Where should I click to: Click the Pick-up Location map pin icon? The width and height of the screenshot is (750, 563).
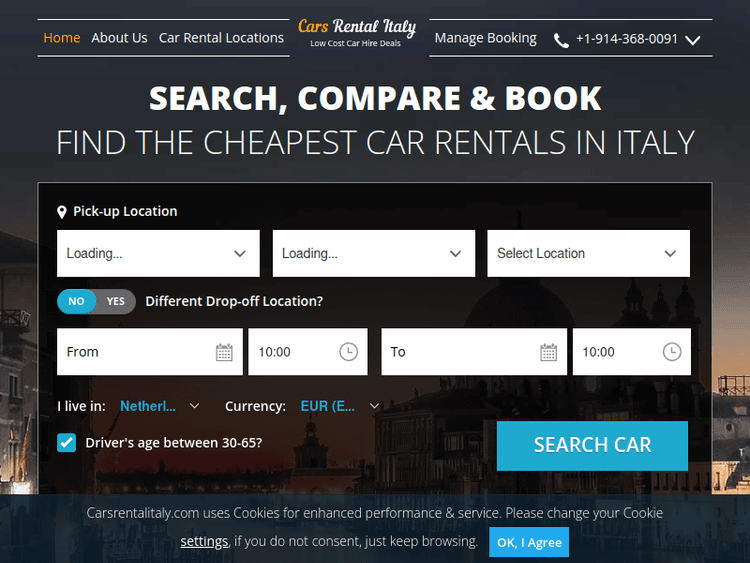[x=62, y=212]
